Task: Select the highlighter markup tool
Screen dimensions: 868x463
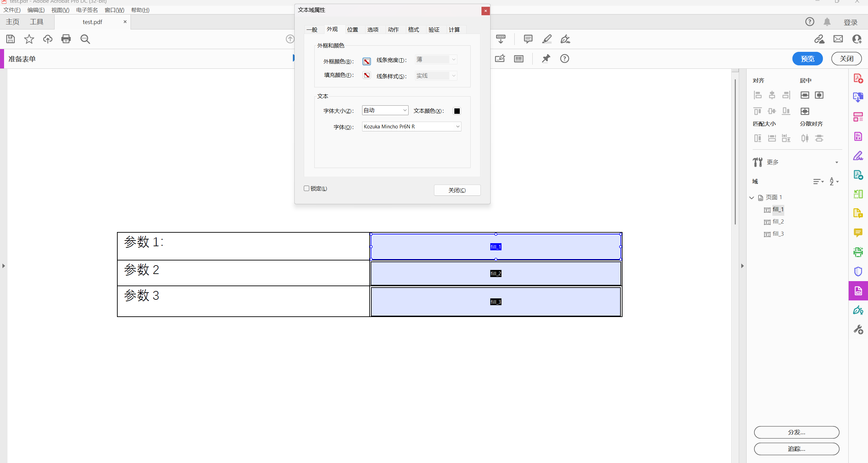Action: [547, 39]
